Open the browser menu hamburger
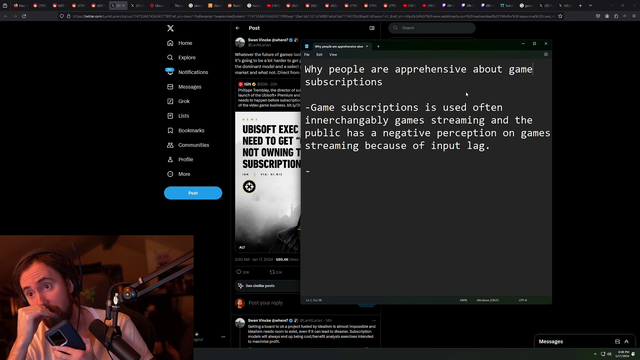The image size is (640, 360). [633, 16]
